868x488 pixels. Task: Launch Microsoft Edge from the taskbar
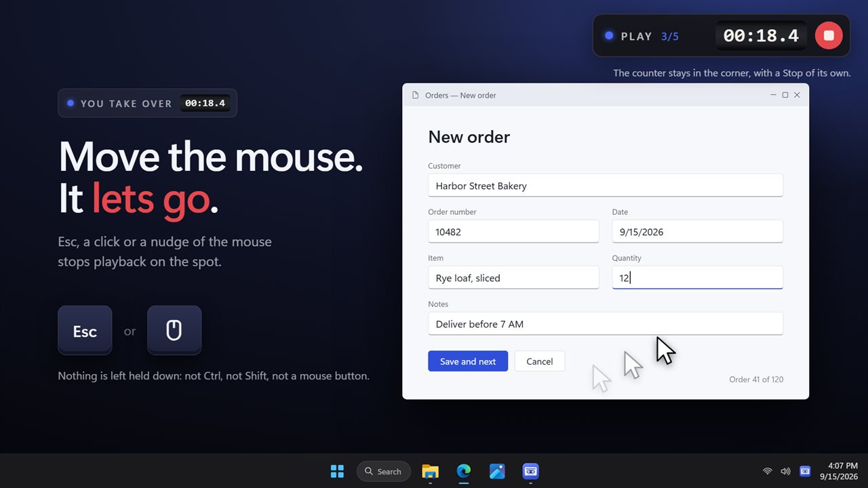point(464,471)
